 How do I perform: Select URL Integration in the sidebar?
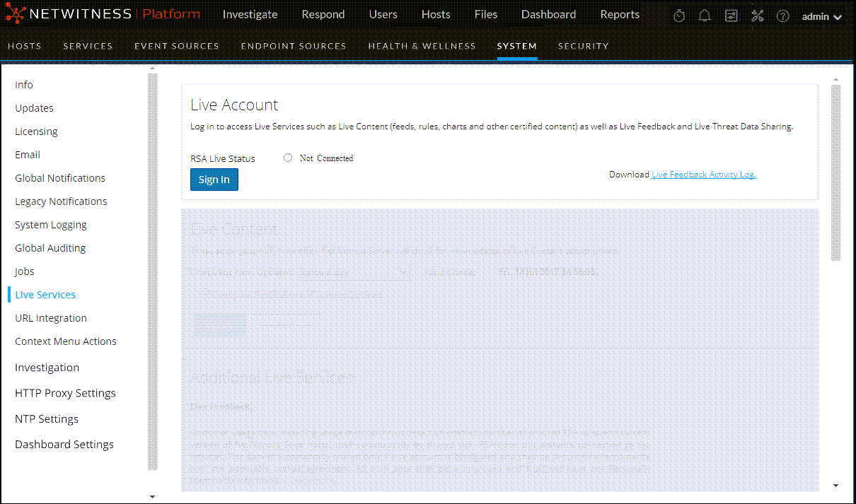50,317
